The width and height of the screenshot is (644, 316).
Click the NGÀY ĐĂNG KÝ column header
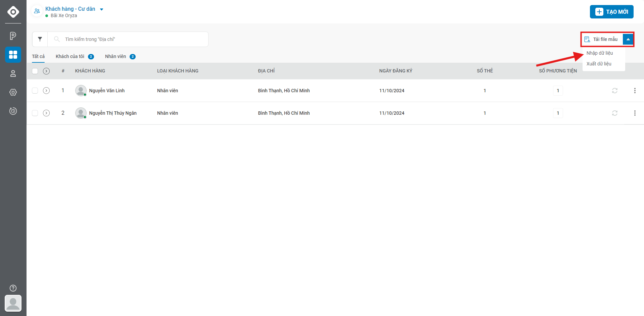[x=396, y=71]
